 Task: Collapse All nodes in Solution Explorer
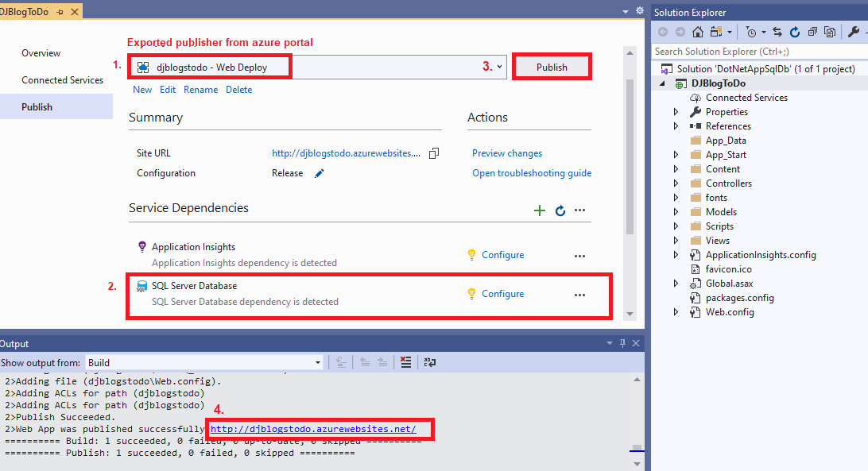tap(812, 32)
